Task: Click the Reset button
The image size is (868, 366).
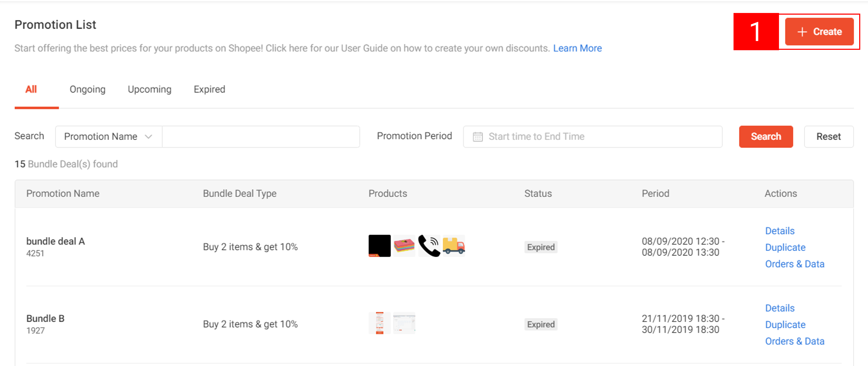Action: click(x=829, y=136)
